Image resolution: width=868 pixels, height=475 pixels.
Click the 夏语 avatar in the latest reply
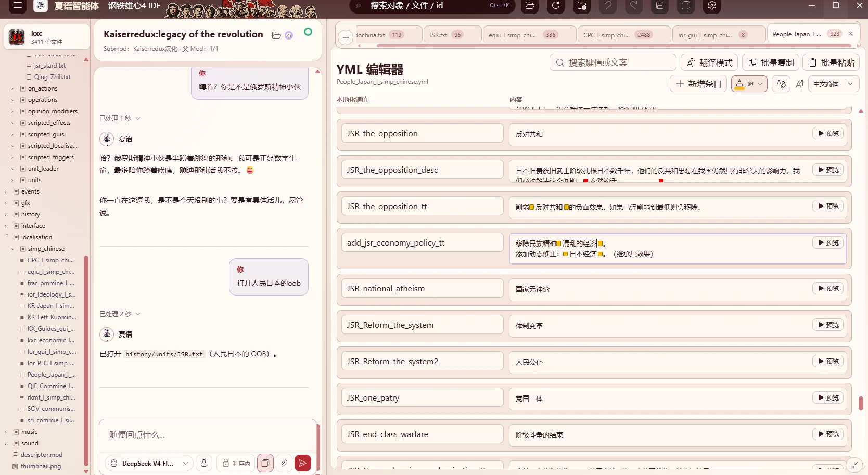tap(107, 334)
